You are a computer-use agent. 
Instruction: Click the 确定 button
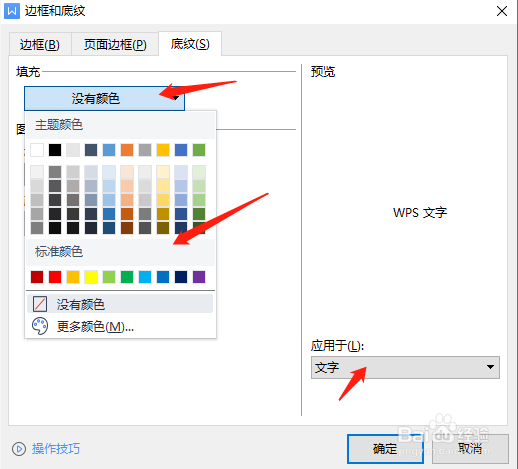[385, 449]
